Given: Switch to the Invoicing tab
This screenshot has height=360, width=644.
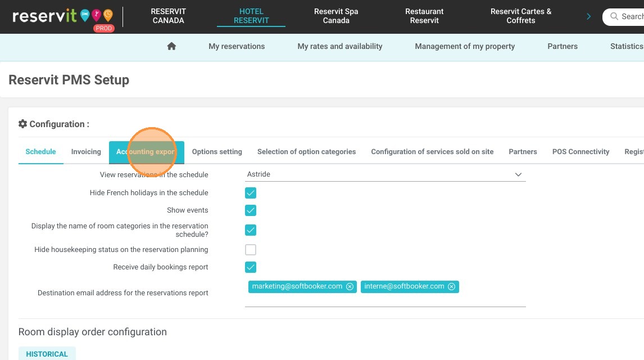Looking at the screenshot, I should 86,152.
